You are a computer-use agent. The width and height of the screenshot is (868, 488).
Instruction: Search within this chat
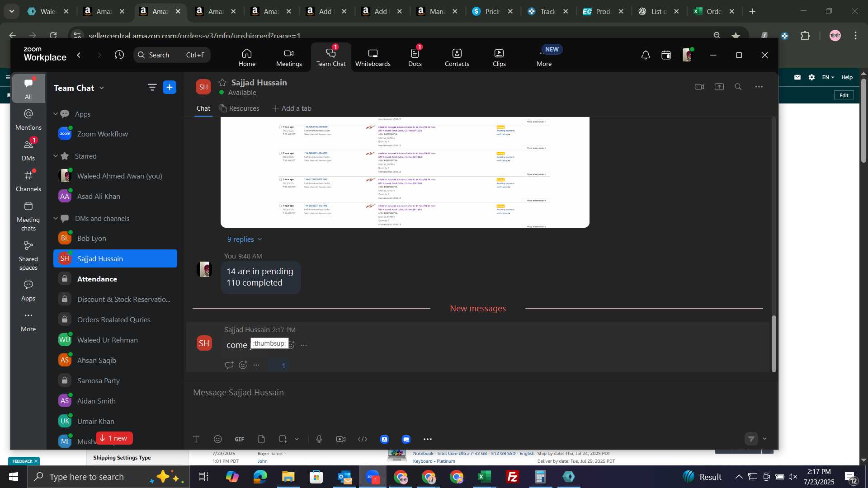coord(738,87)
